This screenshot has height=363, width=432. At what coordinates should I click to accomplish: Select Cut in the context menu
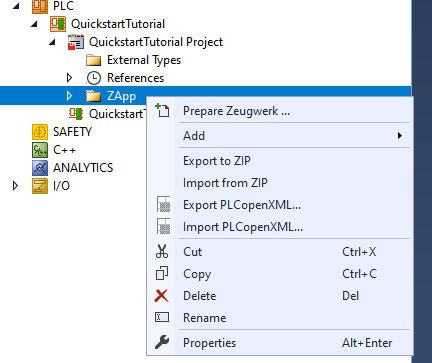click(280, 252)
